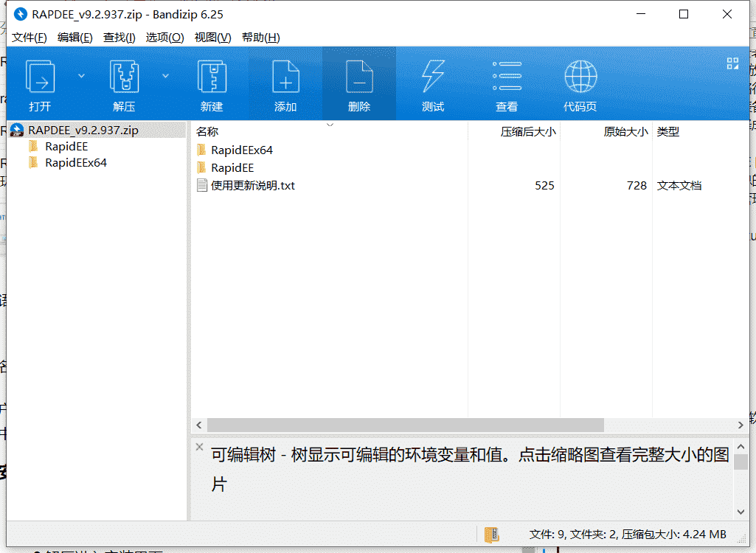Click the RapidEE folder icon in the file list

[201, 167]
